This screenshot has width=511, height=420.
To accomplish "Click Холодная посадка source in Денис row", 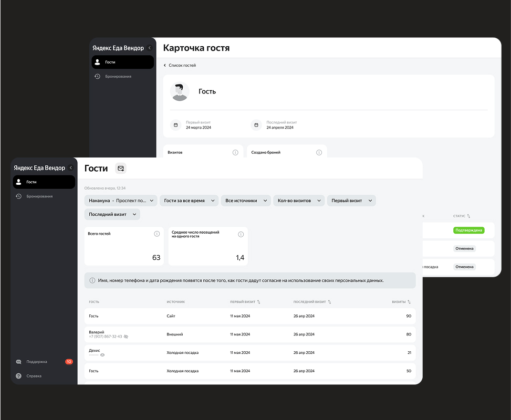I will coord(183,353).
